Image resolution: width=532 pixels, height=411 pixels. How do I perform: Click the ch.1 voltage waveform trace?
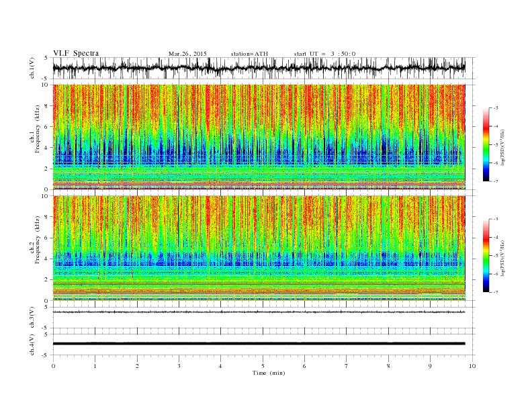[x=259, y=68]
